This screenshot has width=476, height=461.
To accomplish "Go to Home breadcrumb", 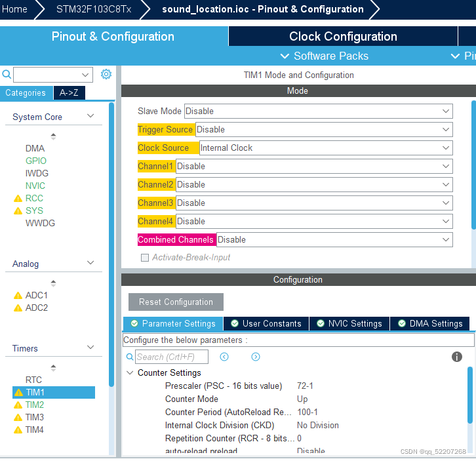I will point(14,9).
